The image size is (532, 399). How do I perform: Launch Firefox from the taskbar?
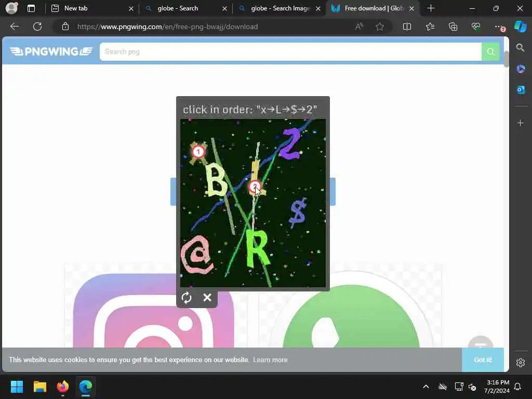(x=63, y=387)
